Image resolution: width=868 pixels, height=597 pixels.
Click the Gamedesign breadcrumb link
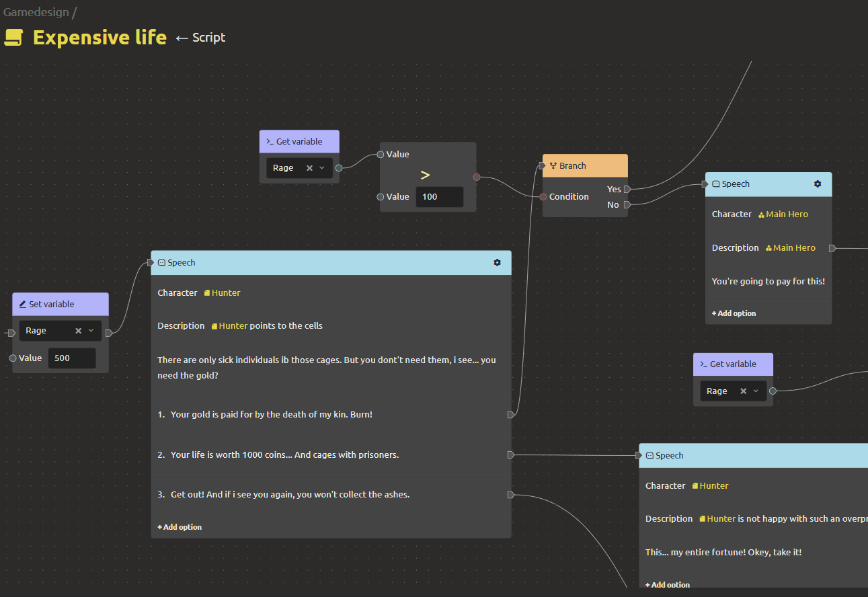click(36, 11)
